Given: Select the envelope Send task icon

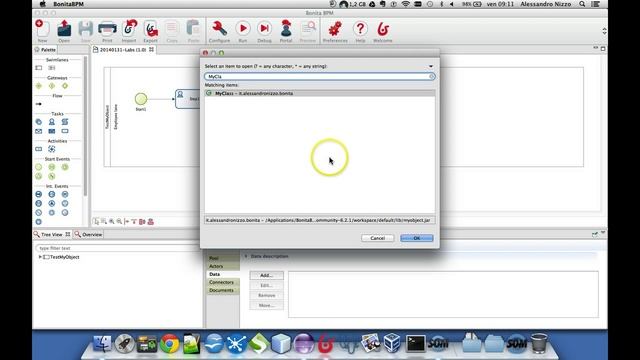Looking at the screenshot, I should click(x=39, y=131).
